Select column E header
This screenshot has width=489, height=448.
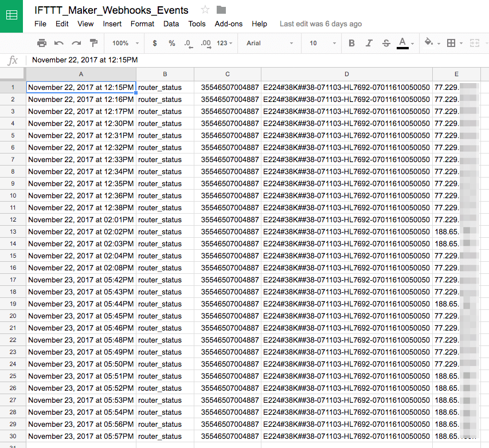click(x=456, y=74)
